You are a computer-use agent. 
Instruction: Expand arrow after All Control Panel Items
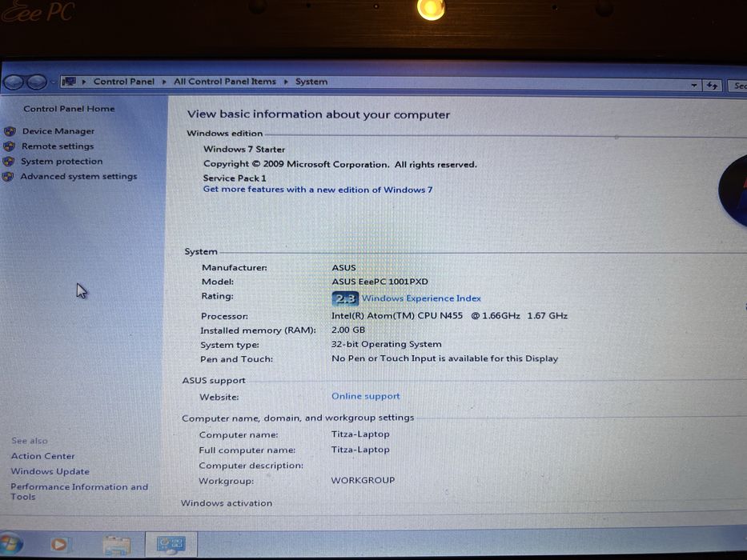[x=286, y=82]
